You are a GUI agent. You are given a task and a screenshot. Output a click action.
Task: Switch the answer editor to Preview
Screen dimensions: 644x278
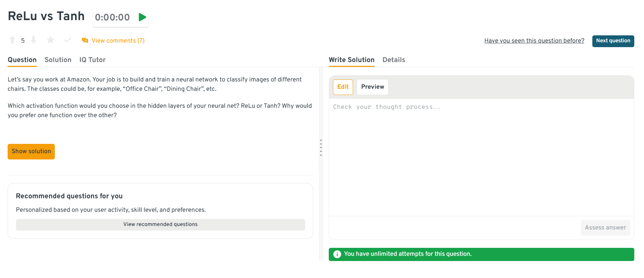(372, 87)
